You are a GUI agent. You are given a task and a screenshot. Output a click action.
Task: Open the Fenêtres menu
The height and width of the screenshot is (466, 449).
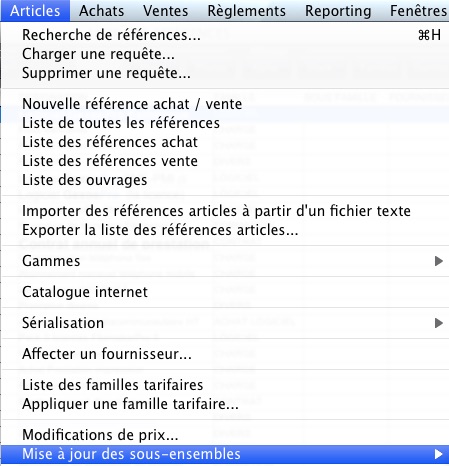pyautogui.click(x=418, y=11)
